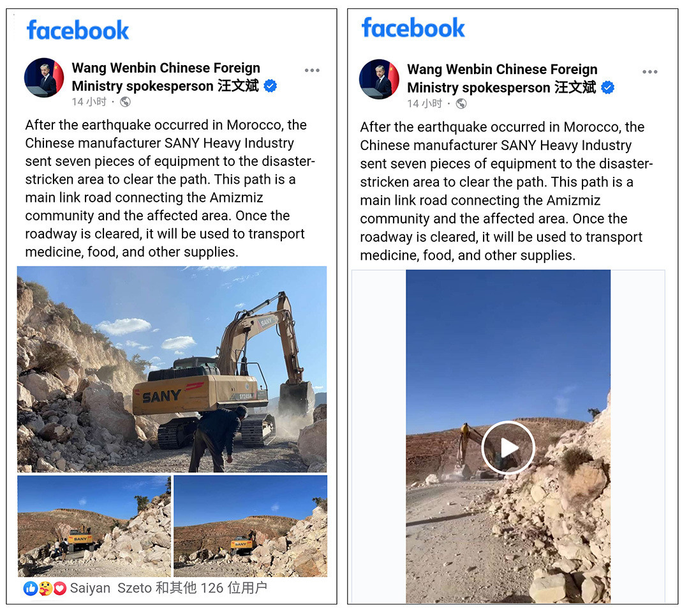The image size is (689, 616).
Task: Click the Facebook logo in the right post
Action: tap(413, 27)
